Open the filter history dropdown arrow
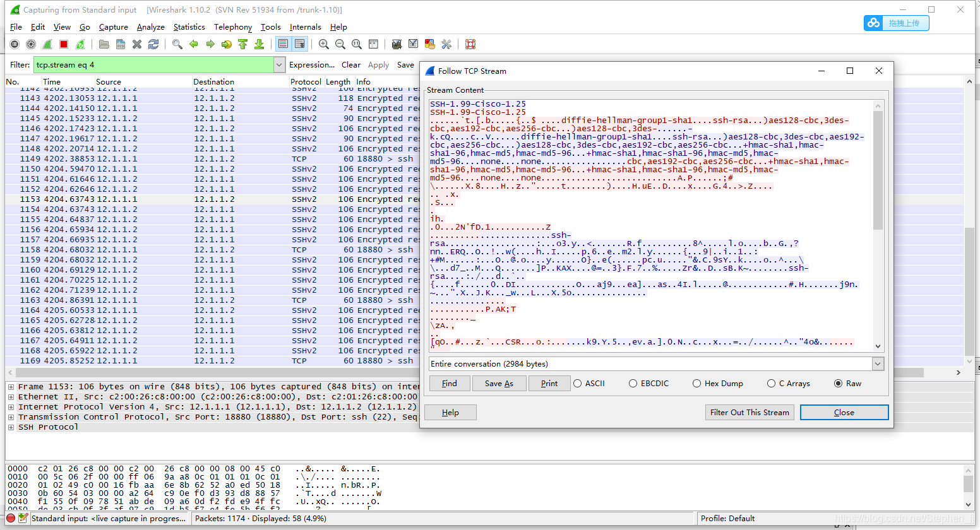The height and width of the screenshot is (530, 980). 279,65
